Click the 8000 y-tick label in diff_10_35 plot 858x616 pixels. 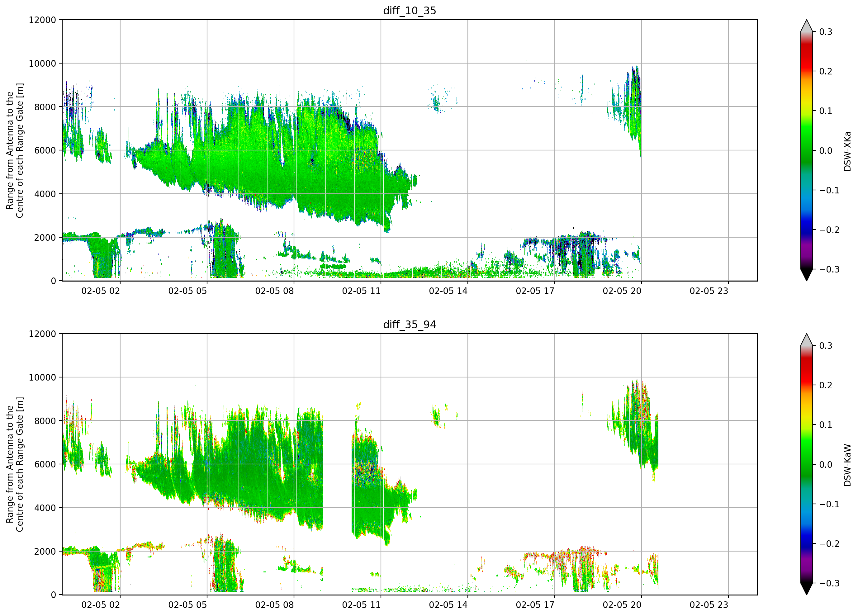click(45, 107)
